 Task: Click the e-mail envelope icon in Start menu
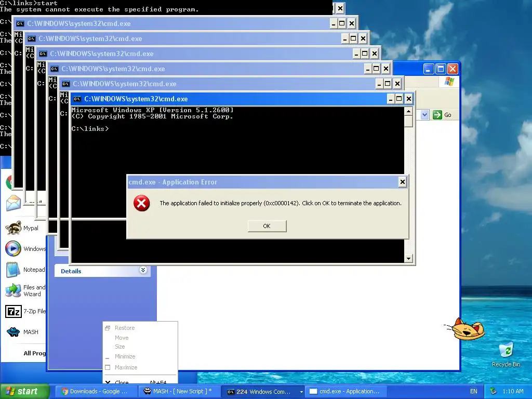click(14, 203)
